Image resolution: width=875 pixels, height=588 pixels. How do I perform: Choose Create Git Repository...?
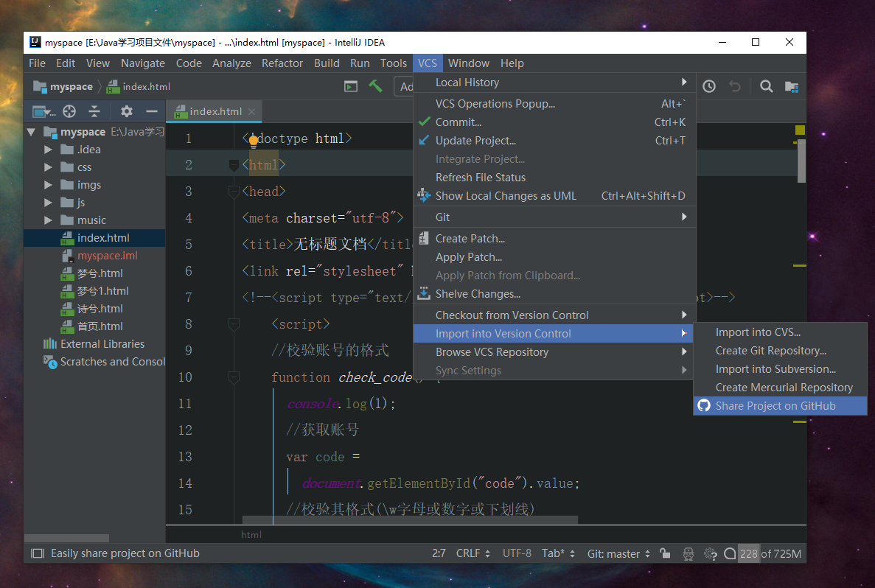[780, 350]
